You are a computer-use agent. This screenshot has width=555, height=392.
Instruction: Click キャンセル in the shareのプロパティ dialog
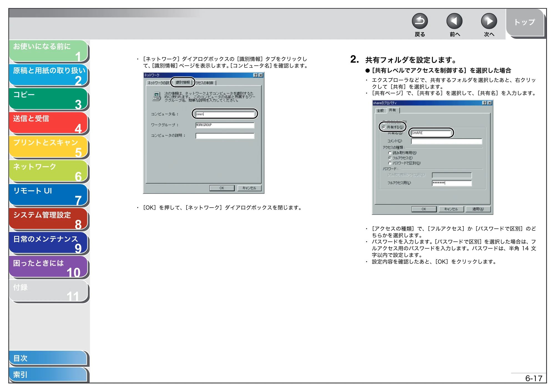pyautogui.click(x=451, y=209)
